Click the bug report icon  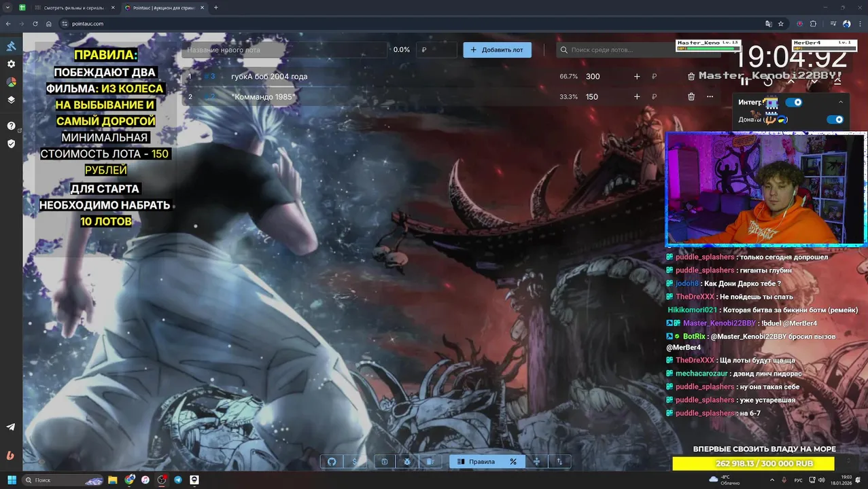click(406, 462)
